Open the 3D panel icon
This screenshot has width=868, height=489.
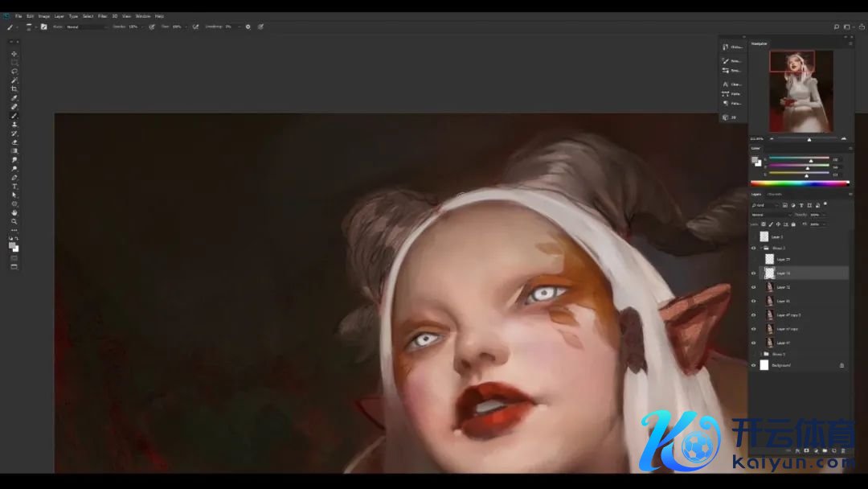coord(731,117)
